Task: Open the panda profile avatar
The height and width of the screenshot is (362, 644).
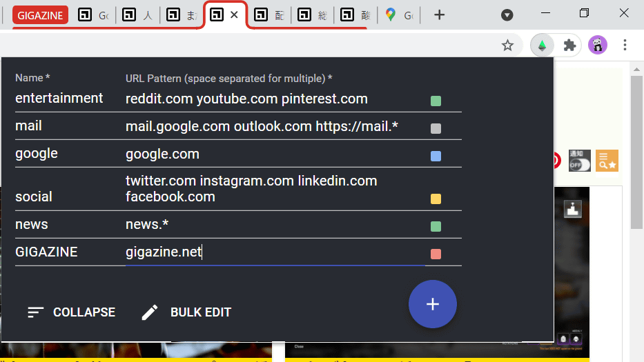Action: point(598,45)
